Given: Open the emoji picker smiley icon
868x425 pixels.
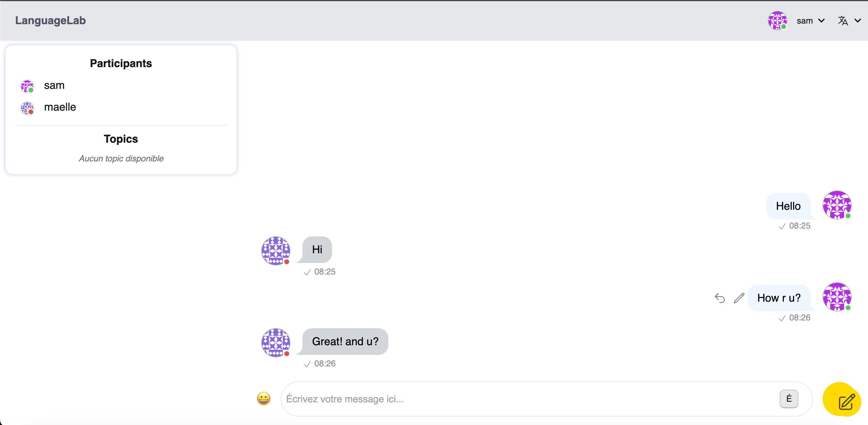Looking at the screenshot, I should click(x=263, y=399).
